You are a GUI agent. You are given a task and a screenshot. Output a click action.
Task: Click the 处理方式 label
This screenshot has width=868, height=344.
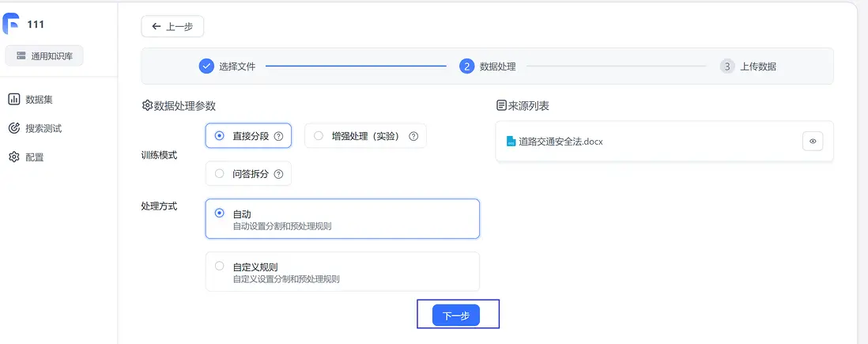[x=160, y=206]
